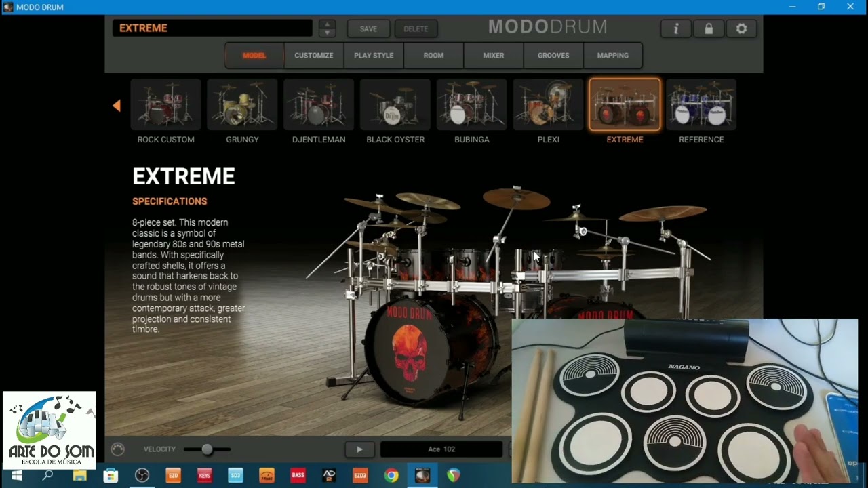Play the groove with the play button
The width and height of the screenshot is (868, 488).
(x=359, y=449)
